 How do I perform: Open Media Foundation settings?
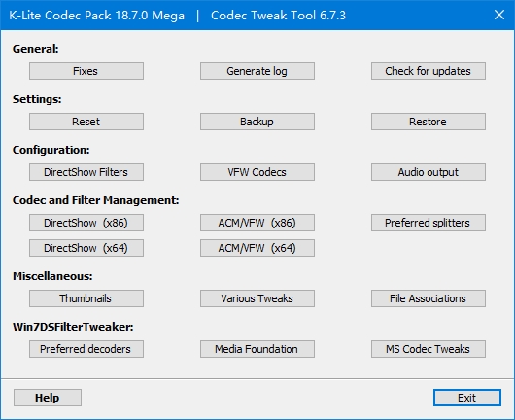tap(257, 349)
